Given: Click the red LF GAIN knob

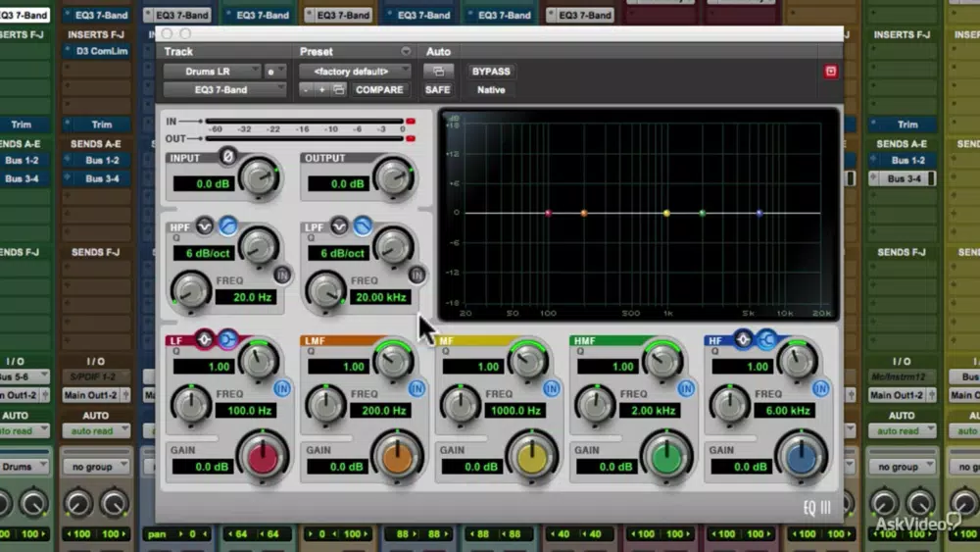Looking at the screenshot, I should tap(263, 458).
